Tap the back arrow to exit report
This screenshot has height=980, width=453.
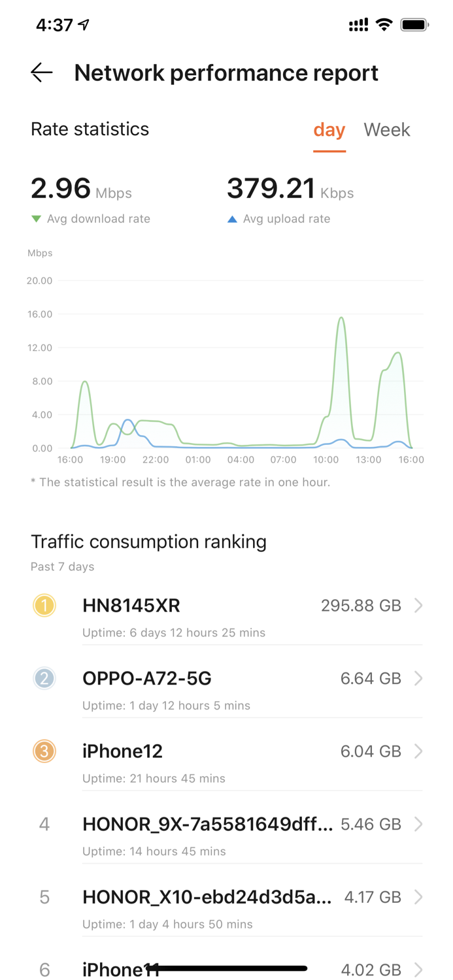pos(41,73)
